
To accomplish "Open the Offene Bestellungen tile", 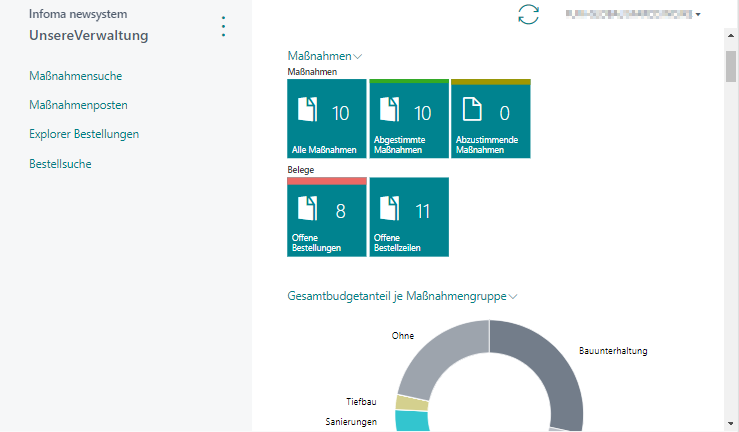I will click(327, 217).
